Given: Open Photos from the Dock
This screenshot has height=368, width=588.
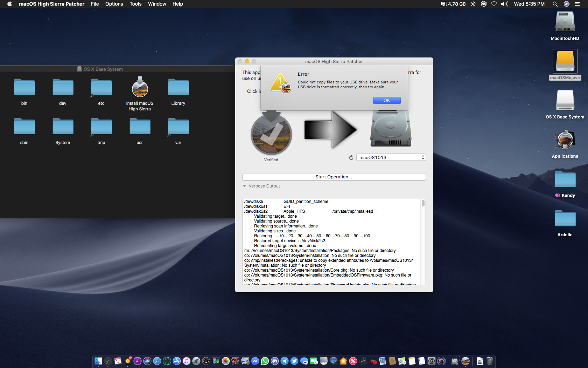Looking at the screenshot, I should pyautogui.click(x=226, y=361).
